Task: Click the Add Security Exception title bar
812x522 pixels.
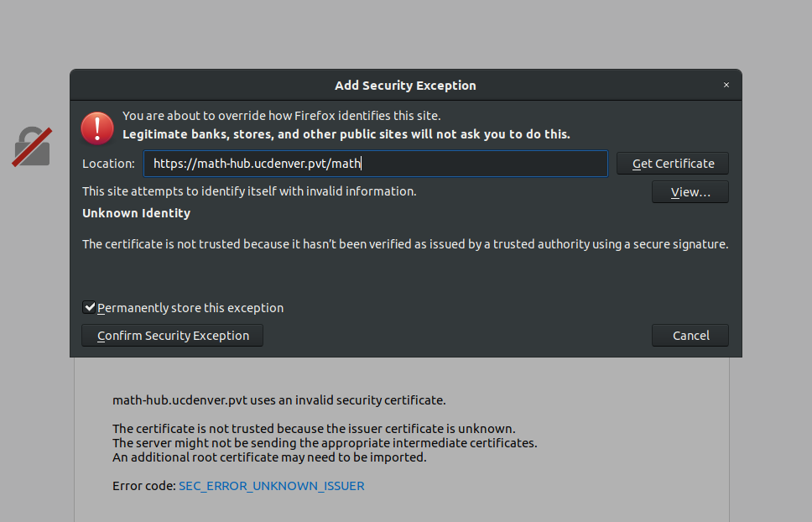Action: (405, 86)
